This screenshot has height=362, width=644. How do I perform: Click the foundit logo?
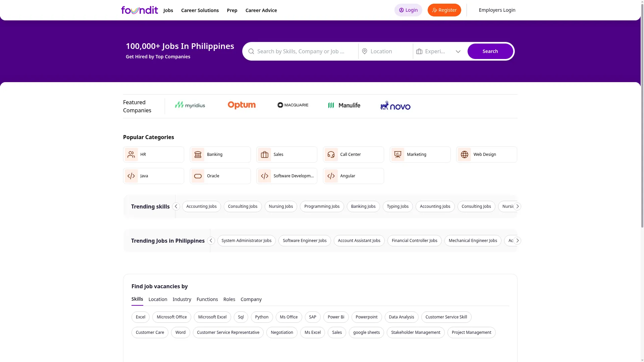pos(139,10)
